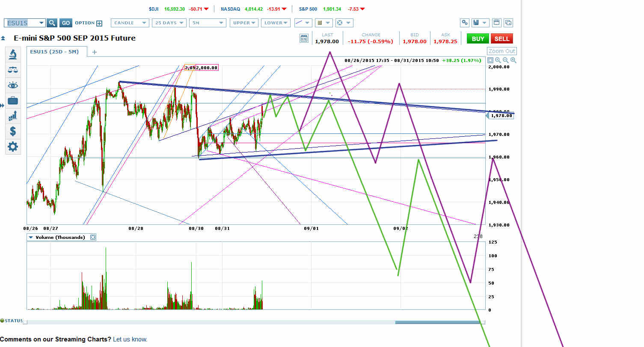
Task: Click the remove drawings circle-X icon
Action: (340, 23)
